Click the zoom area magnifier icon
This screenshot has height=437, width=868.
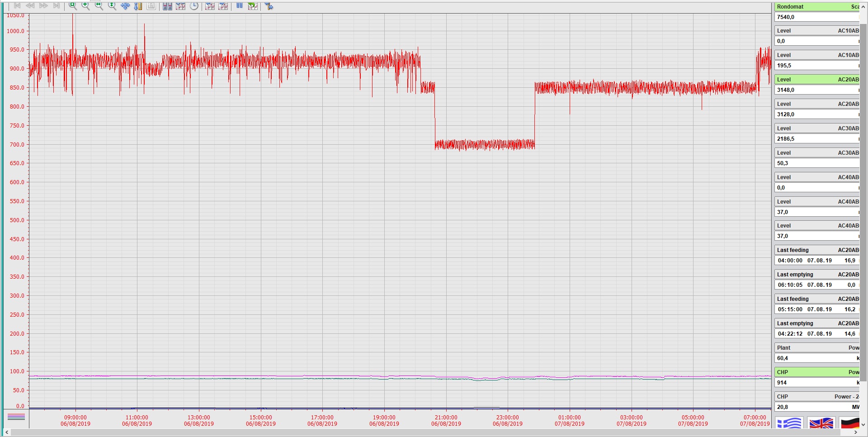72,6
